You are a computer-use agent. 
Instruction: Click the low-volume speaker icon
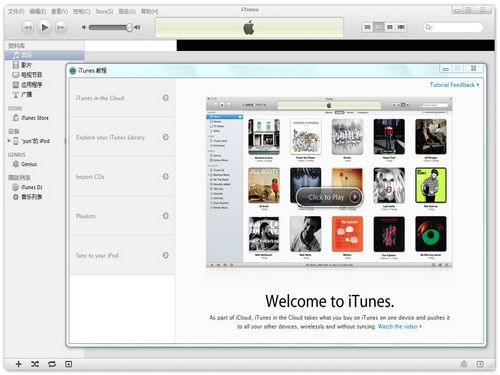pos(84,27)
